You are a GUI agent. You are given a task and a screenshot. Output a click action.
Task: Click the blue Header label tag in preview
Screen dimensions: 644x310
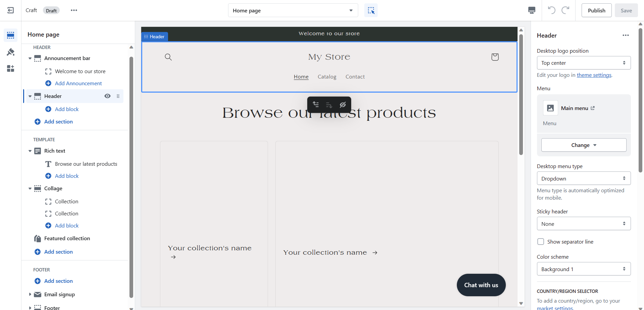tap(155, 37)
